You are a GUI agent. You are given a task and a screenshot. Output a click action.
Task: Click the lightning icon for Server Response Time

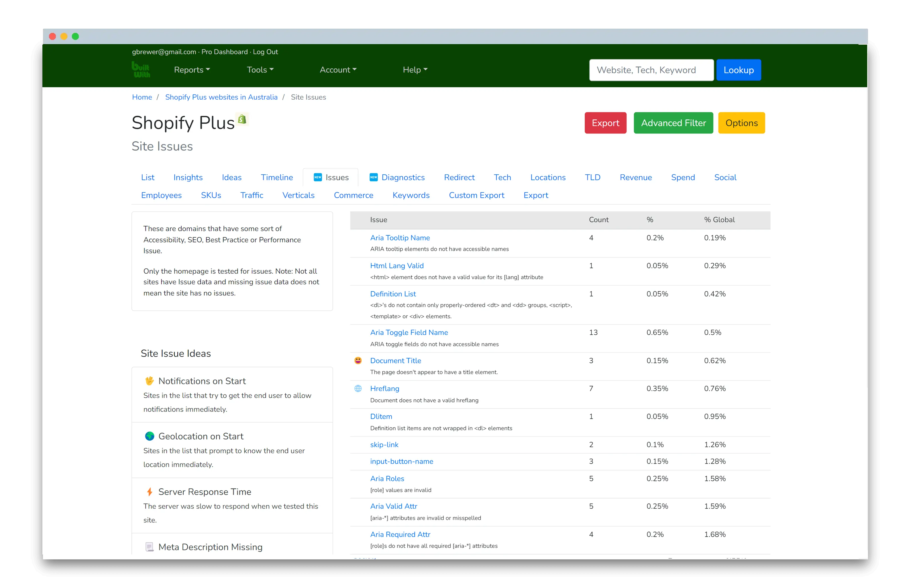pos(149,492)
